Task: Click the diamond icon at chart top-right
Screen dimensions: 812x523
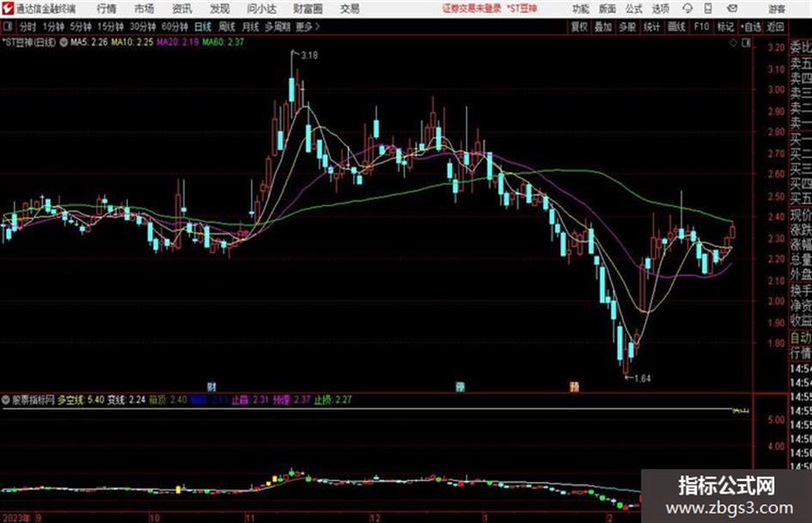Action: click(x=733, y=43)
